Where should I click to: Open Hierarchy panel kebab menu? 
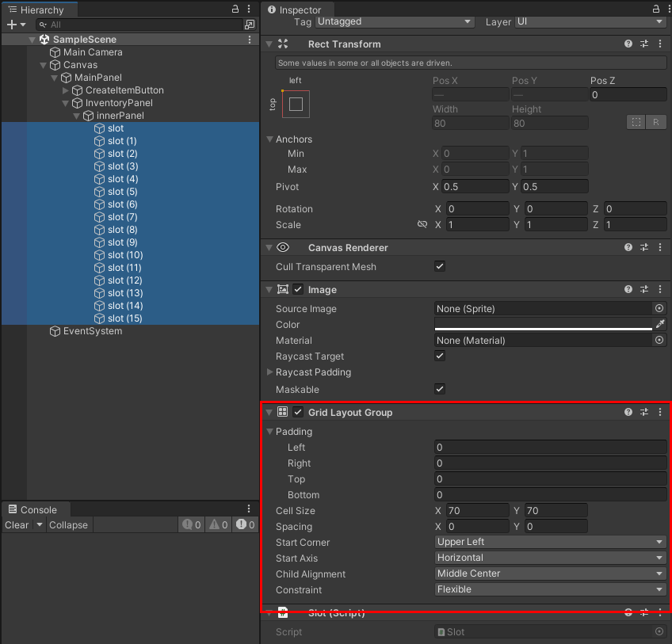249,9
